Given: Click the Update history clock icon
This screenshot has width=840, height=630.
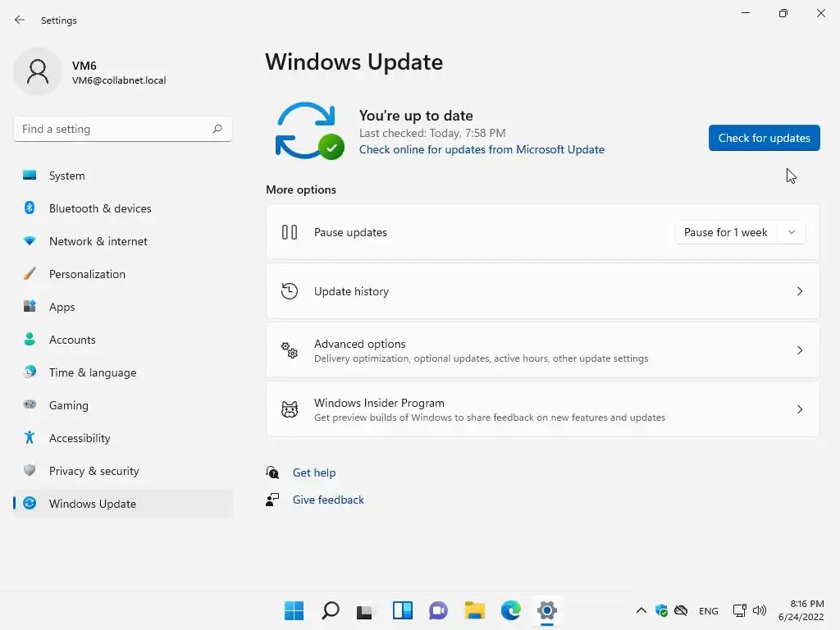Looking at the screenshot, I should tap(290, 291).
